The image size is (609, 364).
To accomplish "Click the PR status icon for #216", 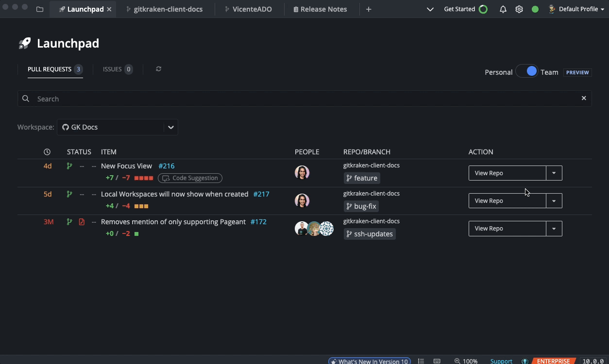I will click(69, 166).
